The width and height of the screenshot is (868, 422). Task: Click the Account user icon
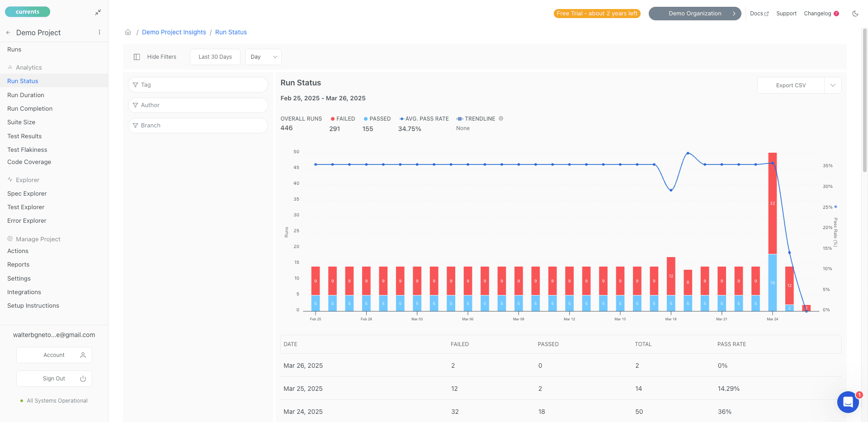tap(83, 355)
